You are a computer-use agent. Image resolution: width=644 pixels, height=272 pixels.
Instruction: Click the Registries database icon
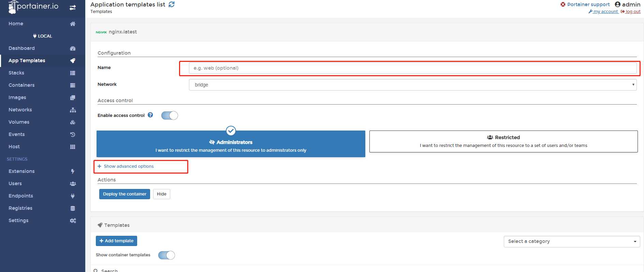coord(73,208)
